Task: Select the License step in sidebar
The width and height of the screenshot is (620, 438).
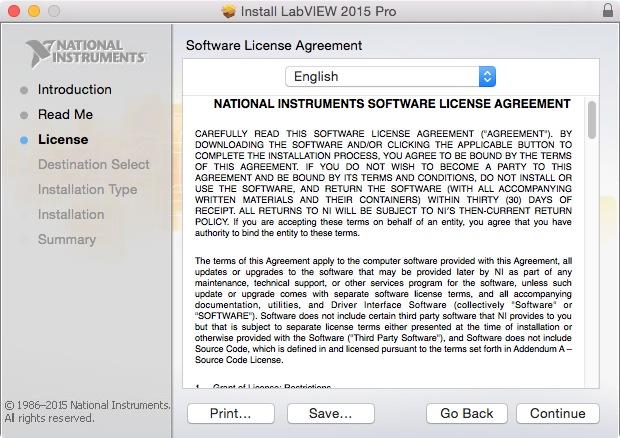Action: coord(63,140)
